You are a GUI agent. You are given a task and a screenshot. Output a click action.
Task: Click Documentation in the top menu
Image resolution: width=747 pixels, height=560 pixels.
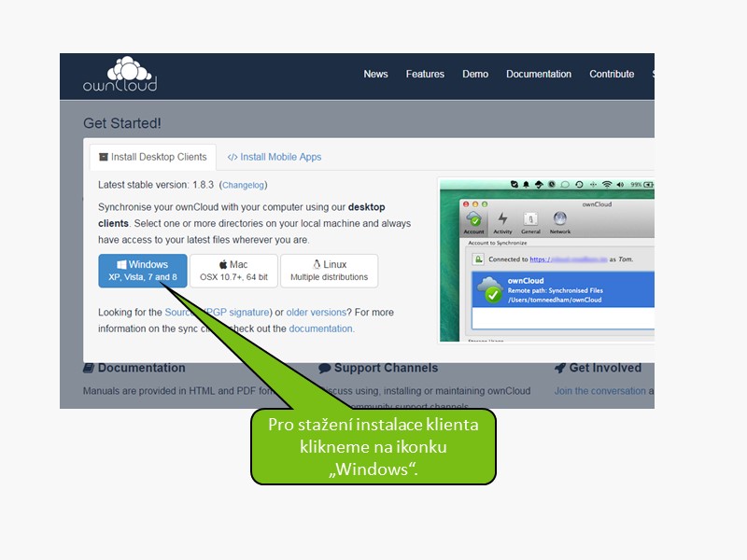tap(539, 75)
